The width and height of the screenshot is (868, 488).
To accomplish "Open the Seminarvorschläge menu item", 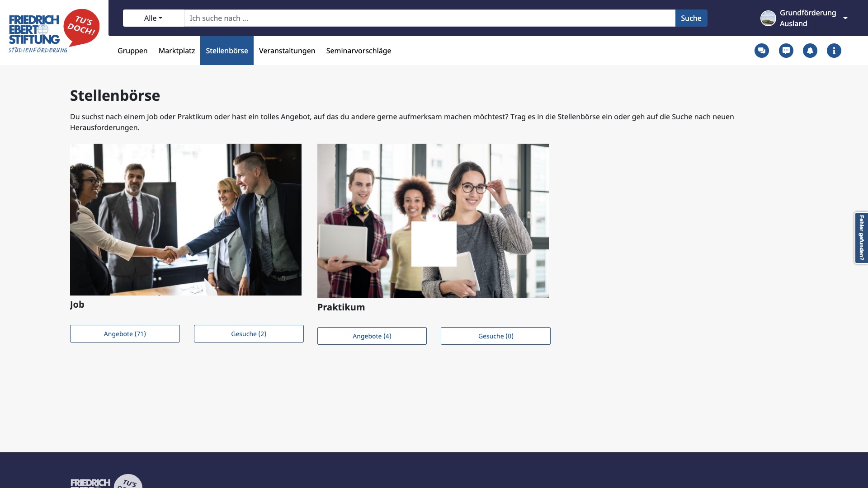I will (x=359, y=51).
